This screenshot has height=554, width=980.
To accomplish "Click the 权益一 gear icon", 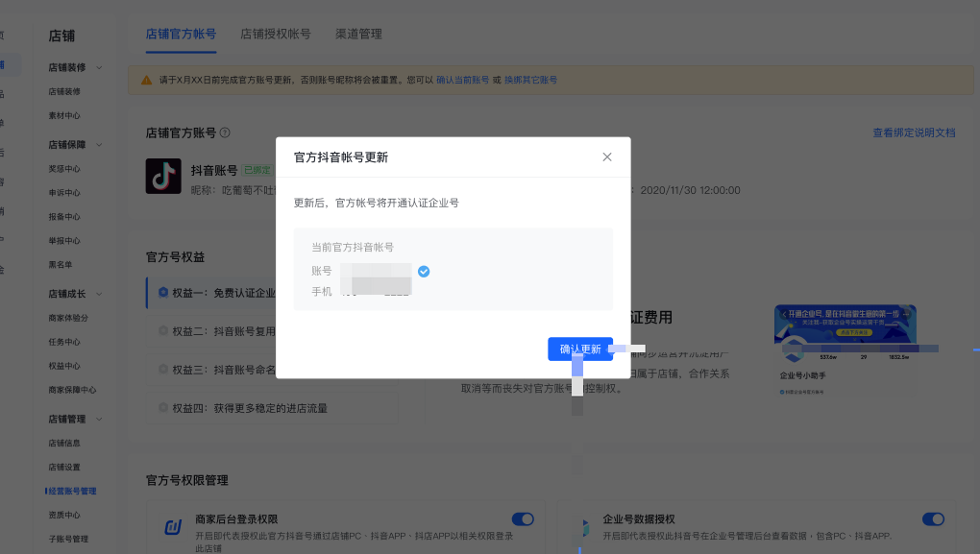I will [x=163, y=293].
